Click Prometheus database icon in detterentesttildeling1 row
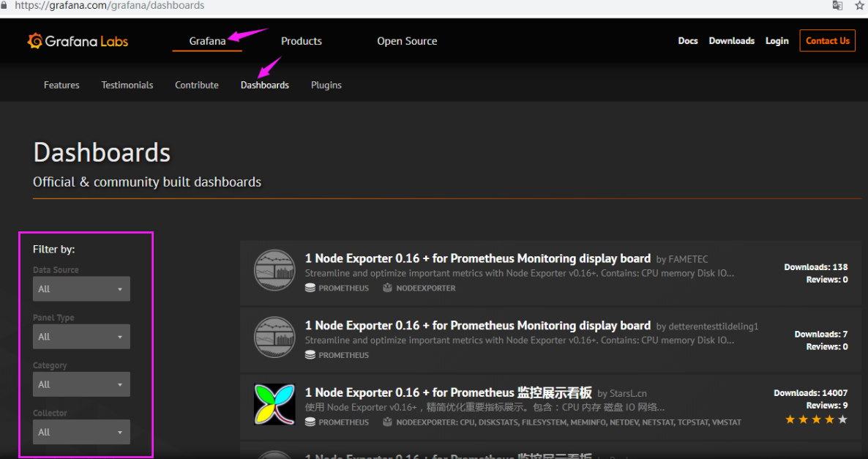This screenshot has height=459, width=868. click(310, 355)
